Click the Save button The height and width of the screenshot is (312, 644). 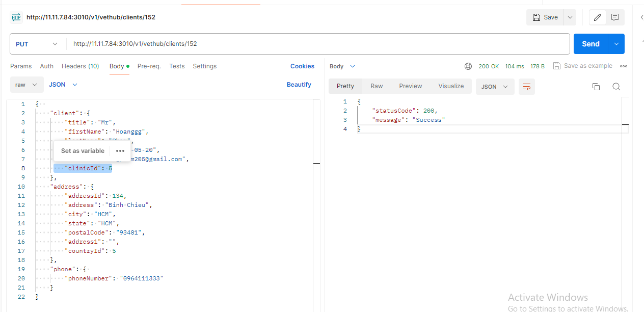click(545, 17)
